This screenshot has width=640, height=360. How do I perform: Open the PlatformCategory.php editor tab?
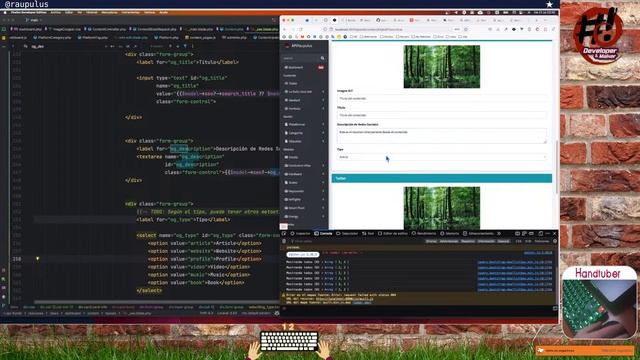52,38
